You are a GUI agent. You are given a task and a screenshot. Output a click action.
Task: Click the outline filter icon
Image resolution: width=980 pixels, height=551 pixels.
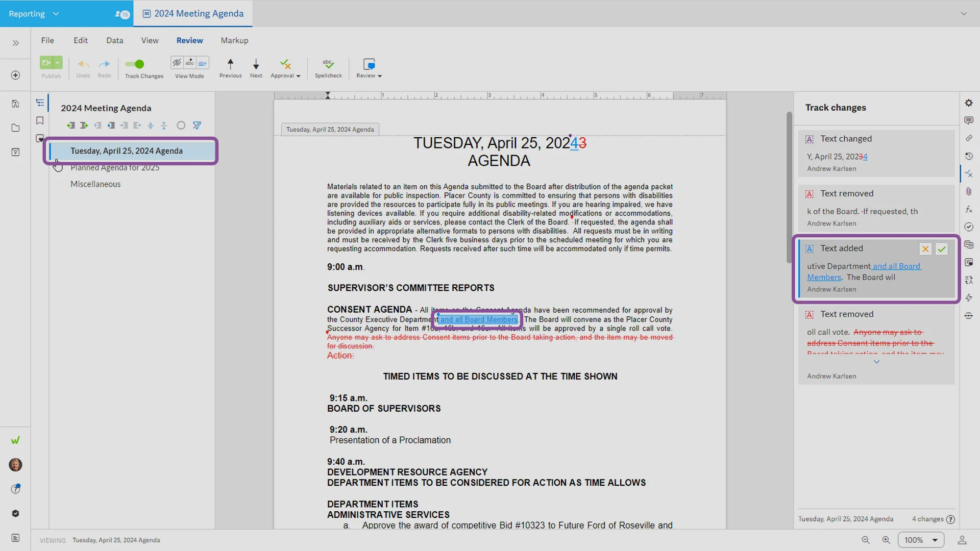(x=197, y=126)
